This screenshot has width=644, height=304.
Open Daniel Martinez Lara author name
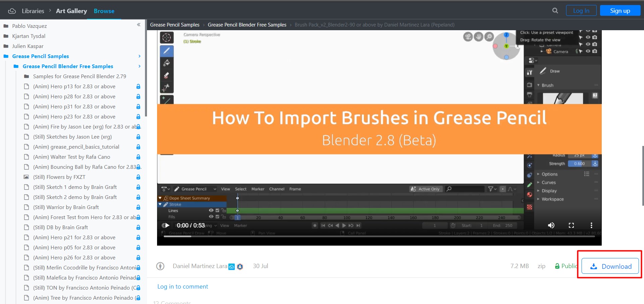200,266
